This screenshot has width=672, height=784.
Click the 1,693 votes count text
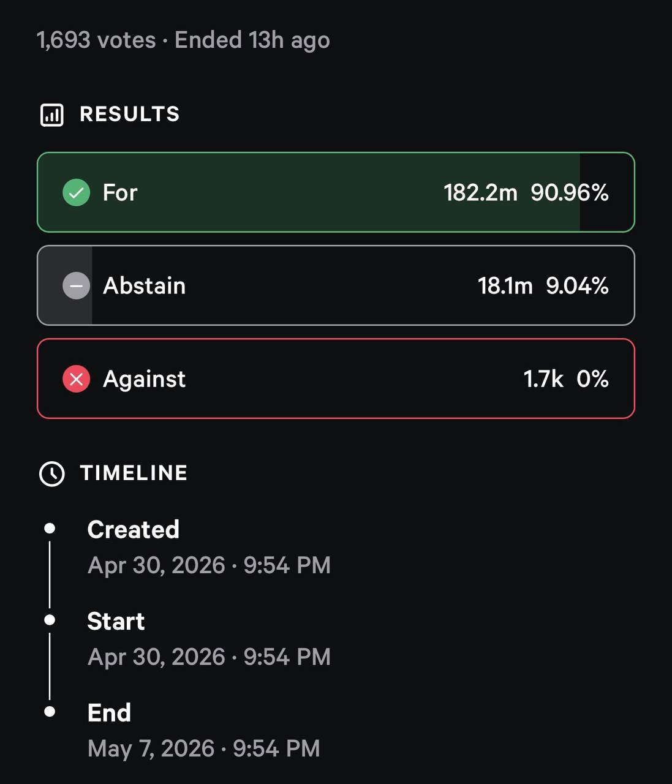[96, 40]
